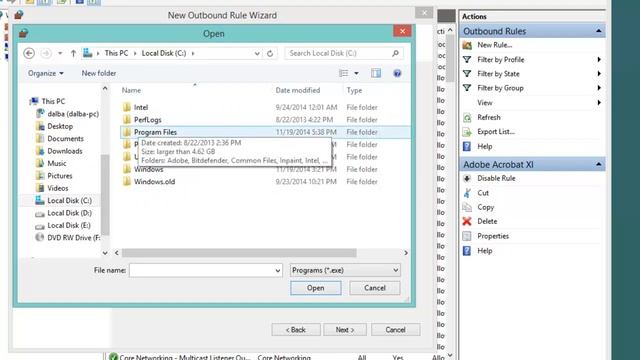Image resolution: width=640 pixels, height=360 pixels.
Task: Click the Filter by Group funnel icon
Action: [467, 88]
